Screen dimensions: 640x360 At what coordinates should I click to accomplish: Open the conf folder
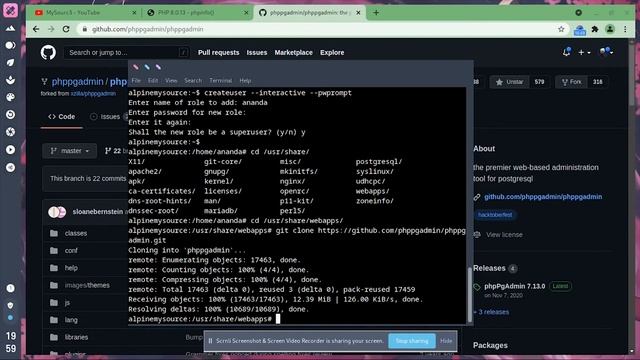point(71,251)
